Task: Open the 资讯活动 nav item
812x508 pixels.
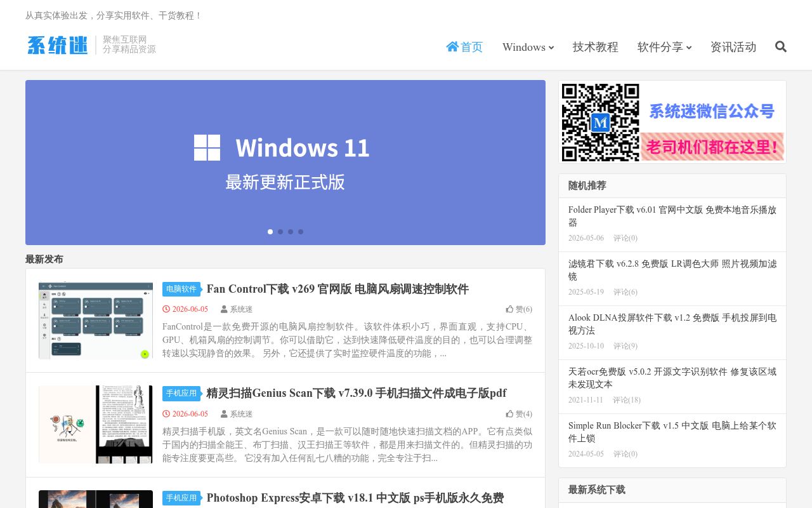Action: pos(733,46)
